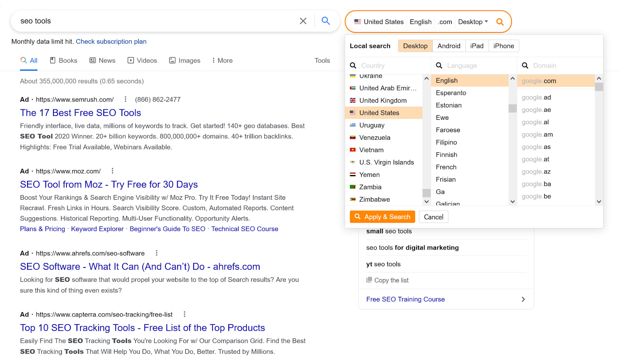
Task: Click the Apply & Search button
Action: 382,216
